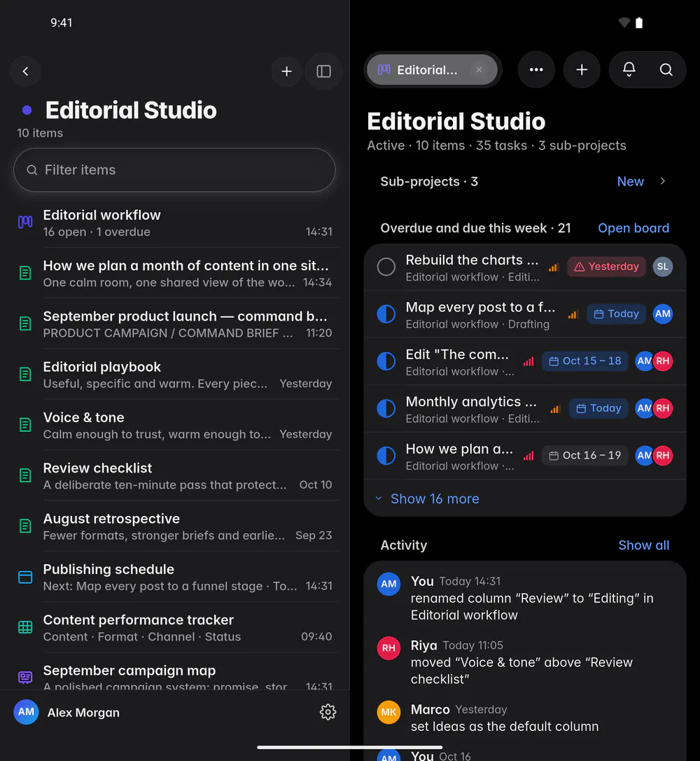Open Editorial workflow item

176,223
